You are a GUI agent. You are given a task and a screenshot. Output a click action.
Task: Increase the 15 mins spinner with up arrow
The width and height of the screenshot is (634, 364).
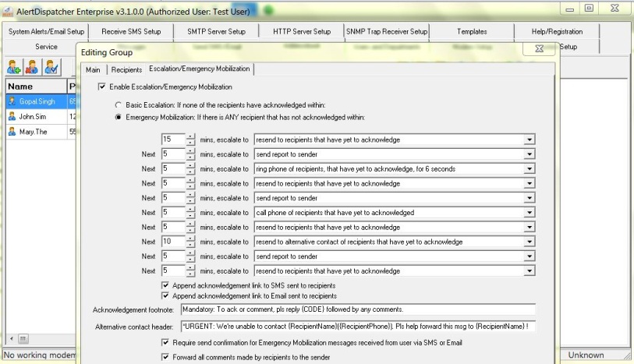(x=190, y=136)
